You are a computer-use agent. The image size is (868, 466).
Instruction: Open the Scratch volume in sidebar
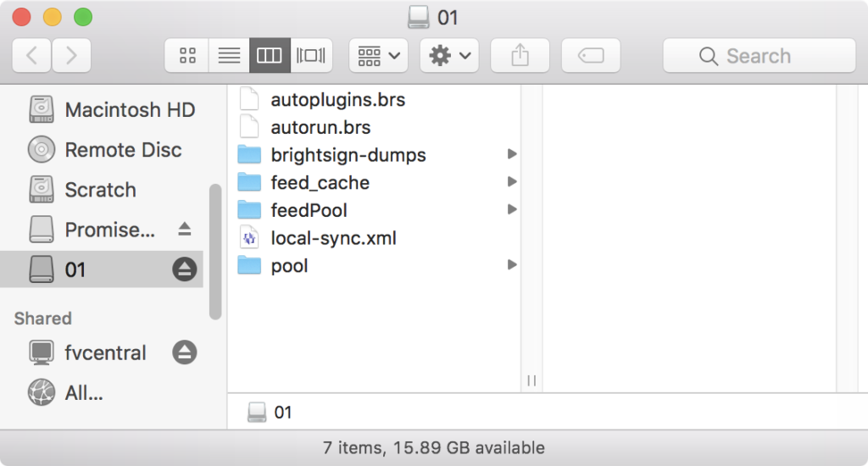(100, 189)
